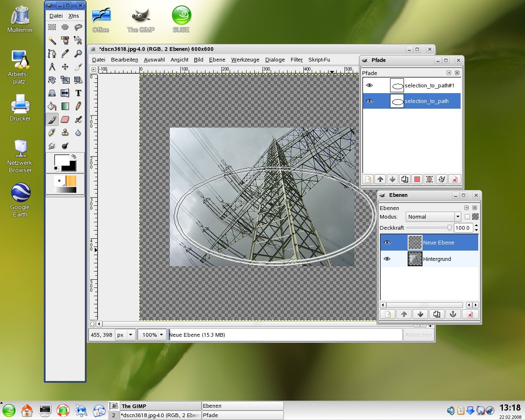
Task: Open image menu triangle at ruler corner
Action: pyautogui.click(x=94, y=70)
